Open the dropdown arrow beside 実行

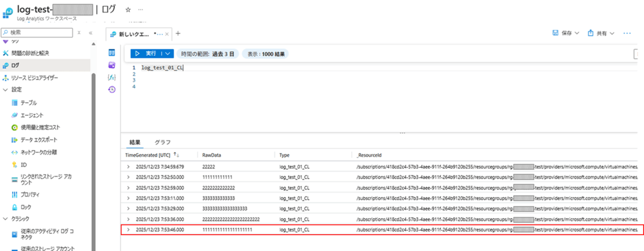(x=168, y=53)
